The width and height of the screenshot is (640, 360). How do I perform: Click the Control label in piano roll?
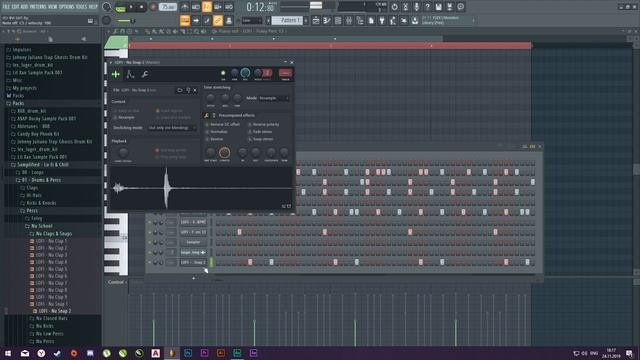tap(116, 282)
